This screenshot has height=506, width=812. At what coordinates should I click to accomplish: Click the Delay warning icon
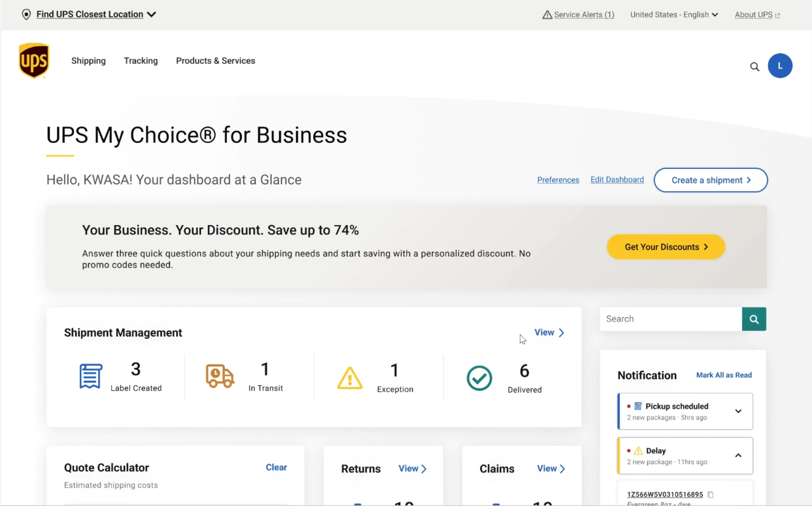click(638, 451)
